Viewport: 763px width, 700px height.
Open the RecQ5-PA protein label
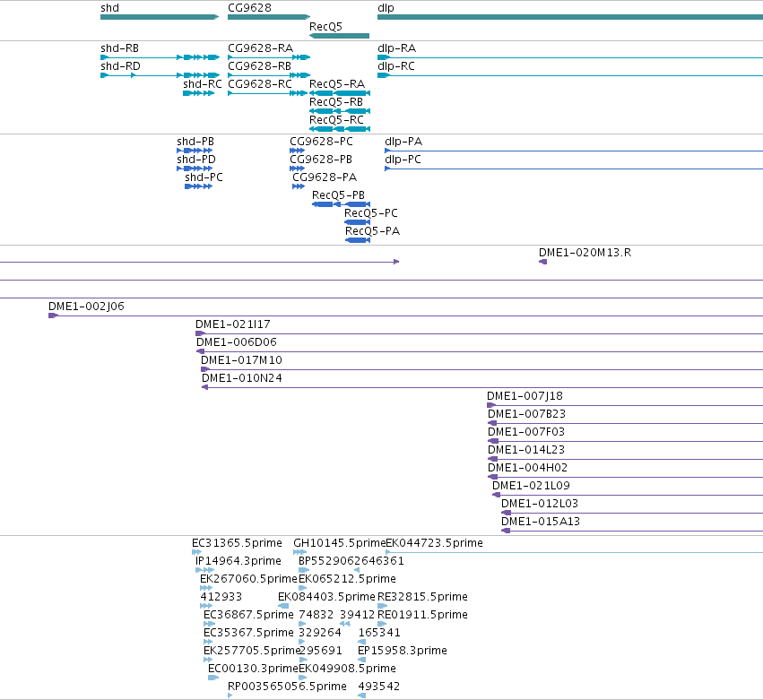(x=372, y=231)
